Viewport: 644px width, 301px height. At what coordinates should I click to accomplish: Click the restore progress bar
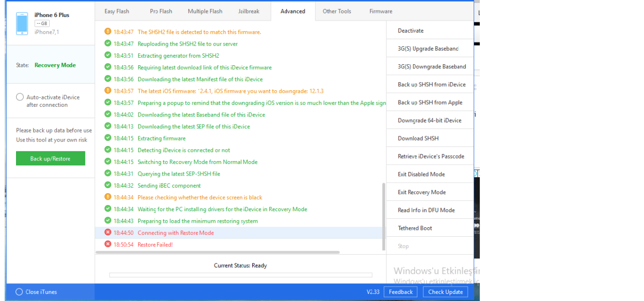pos(241,275)
